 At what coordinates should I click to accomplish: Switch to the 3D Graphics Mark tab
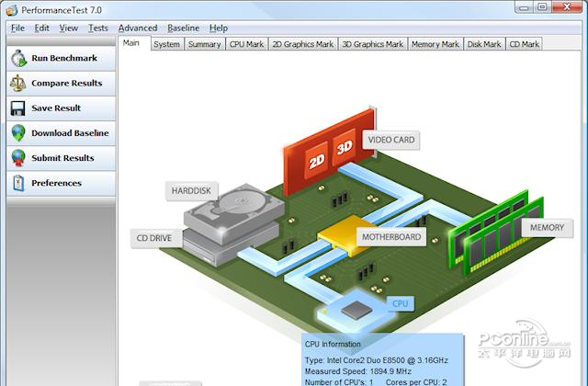coord(373,44)
